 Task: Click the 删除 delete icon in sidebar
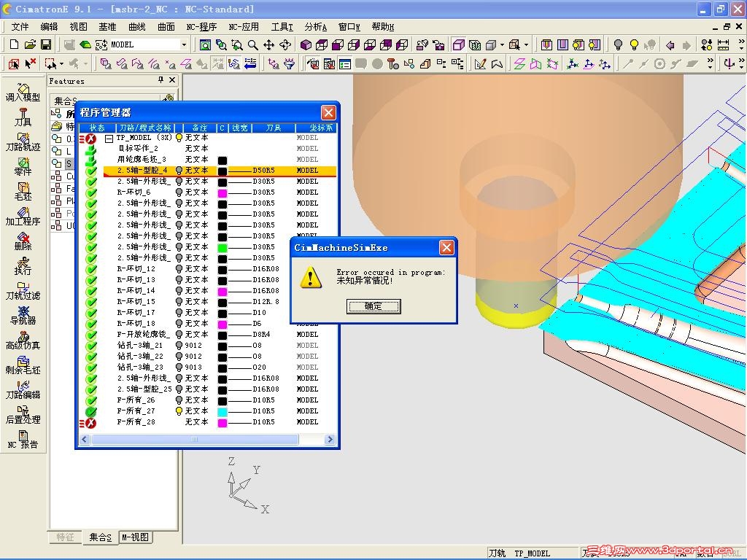point(23,241)
